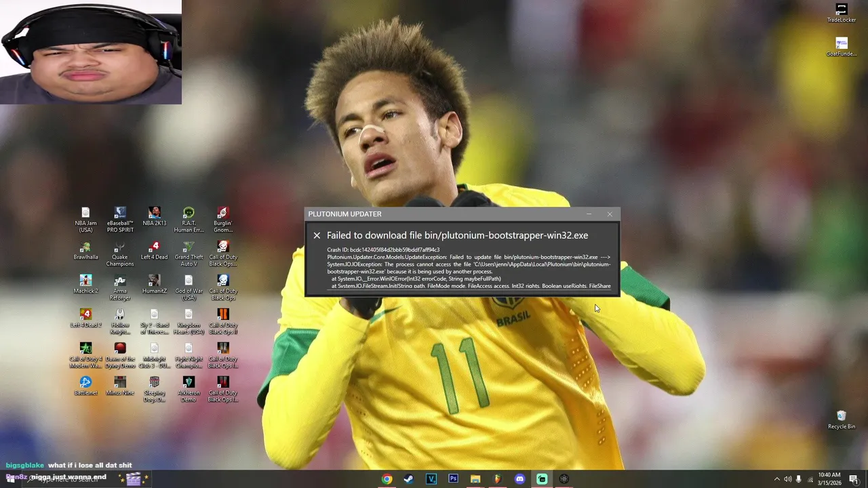Open the TradeLocker desktop shortcut
Image resolution: width=868 pixels, height=488 pixels.
click(x=842, y=13)
